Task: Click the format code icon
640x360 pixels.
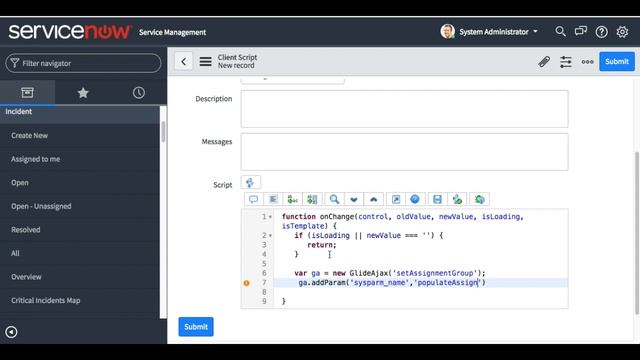Action: pos(273,200)
